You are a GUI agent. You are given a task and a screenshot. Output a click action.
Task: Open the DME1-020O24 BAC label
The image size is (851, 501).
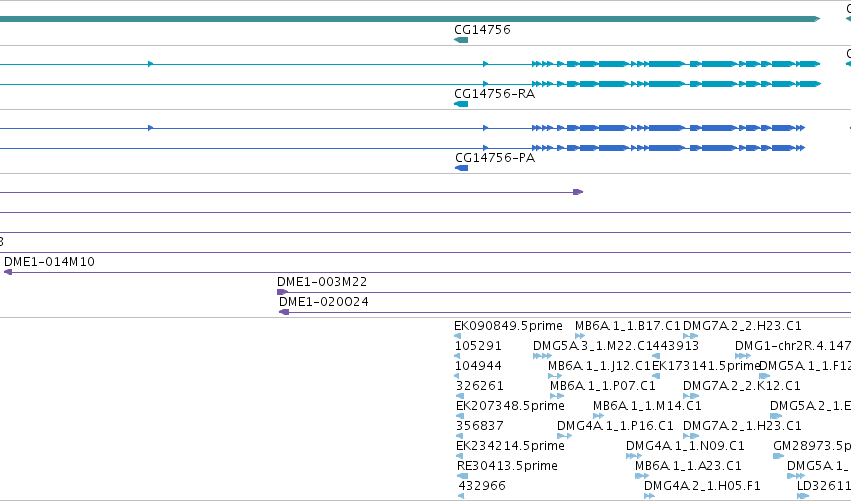(323, 302)
